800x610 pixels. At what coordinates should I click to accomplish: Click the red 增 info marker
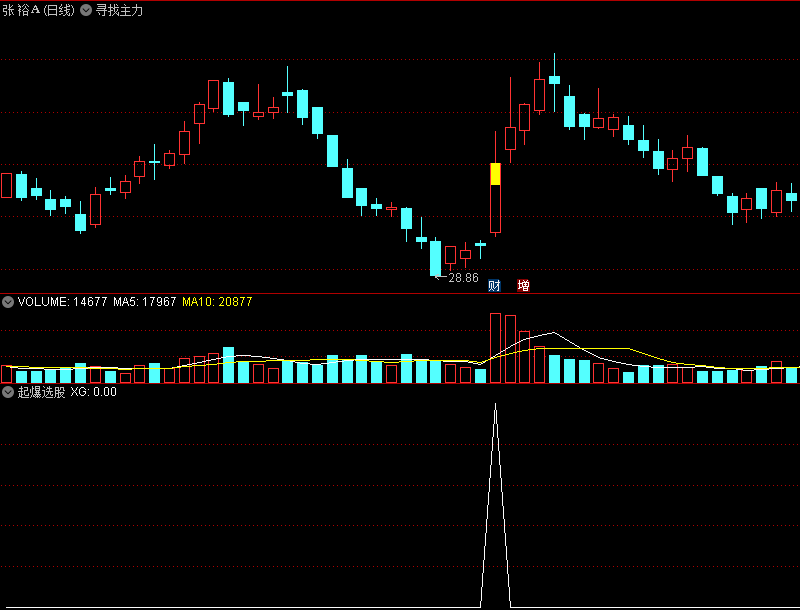523,286
